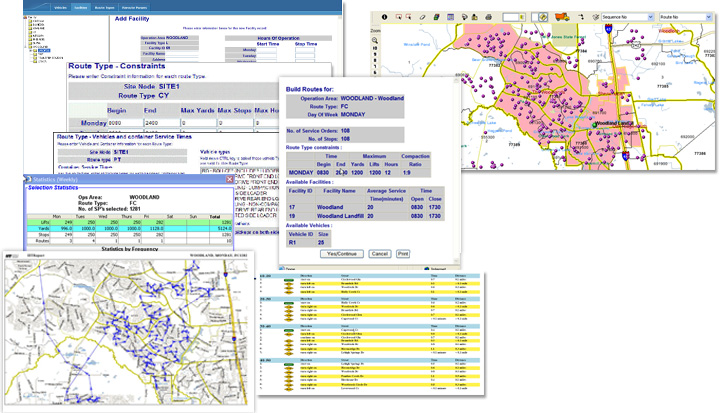This screenshot has width=726, height=413.
Task: Click Monday Start Time field in Add Facility
Action: 266,50
